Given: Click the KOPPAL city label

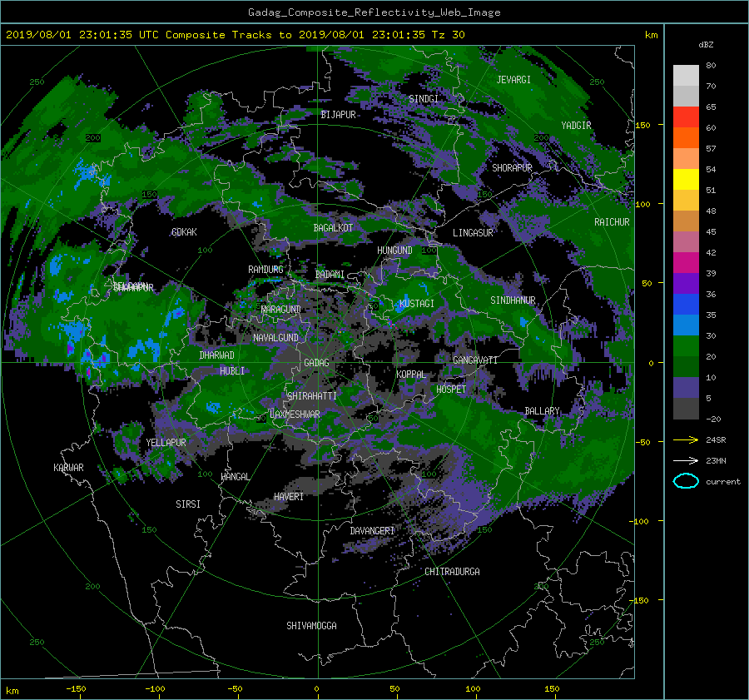Looking at the screenshot, I should tap(411, 375).
